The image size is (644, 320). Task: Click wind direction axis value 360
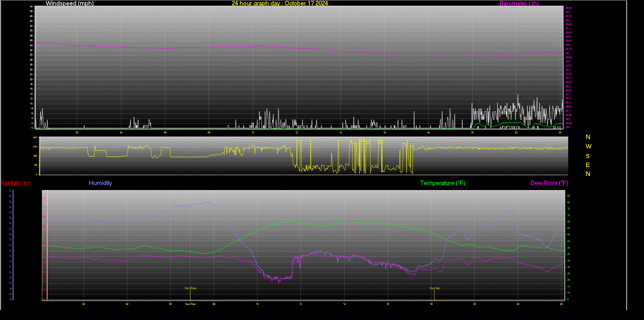(35, 138)
